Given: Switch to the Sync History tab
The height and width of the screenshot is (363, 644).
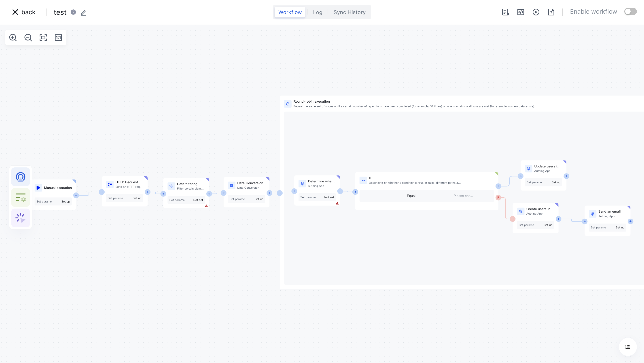Looking at the screenshot, I should click(349, 12).
